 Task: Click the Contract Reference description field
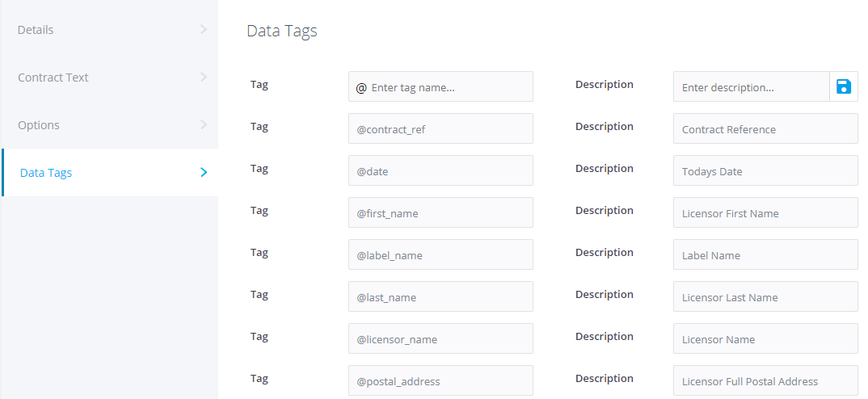765,129
